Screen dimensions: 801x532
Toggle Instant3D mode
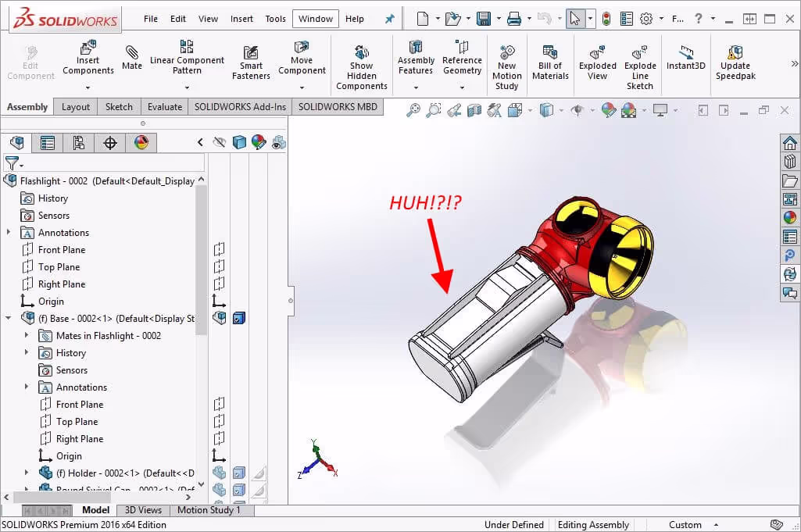(x=685, y=58)
